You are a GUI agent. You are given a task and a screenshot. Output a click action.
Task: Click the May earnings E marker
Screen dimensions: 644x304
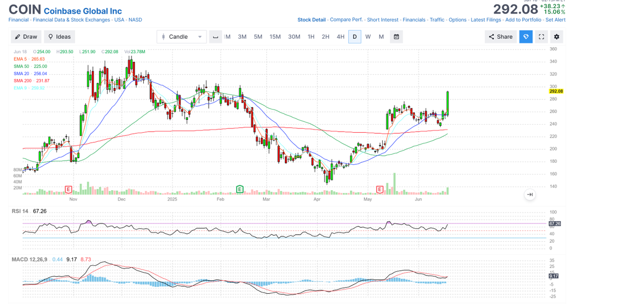click(380, 190)
